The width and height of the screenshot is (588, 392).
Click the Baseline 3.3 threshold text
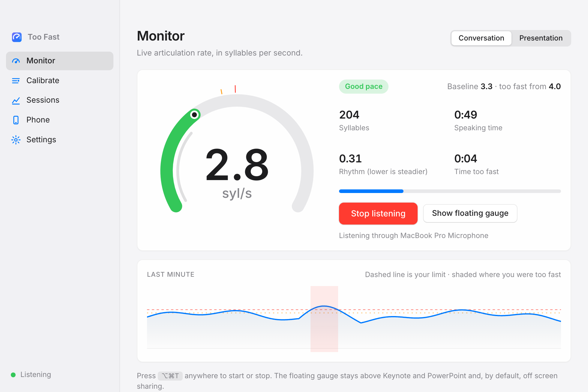coord(504,86)
